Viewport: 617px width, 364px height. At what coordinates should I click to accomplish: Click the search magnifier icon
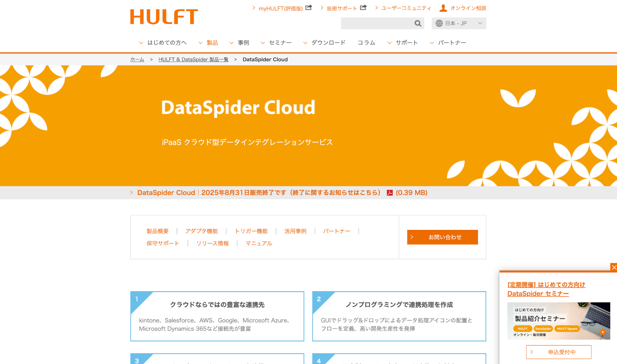418,23
